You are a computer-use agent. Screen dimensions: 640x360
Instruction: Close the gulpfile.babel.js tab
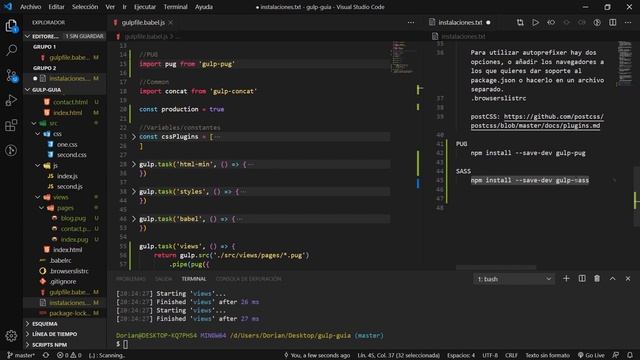[x=171, y=22]
